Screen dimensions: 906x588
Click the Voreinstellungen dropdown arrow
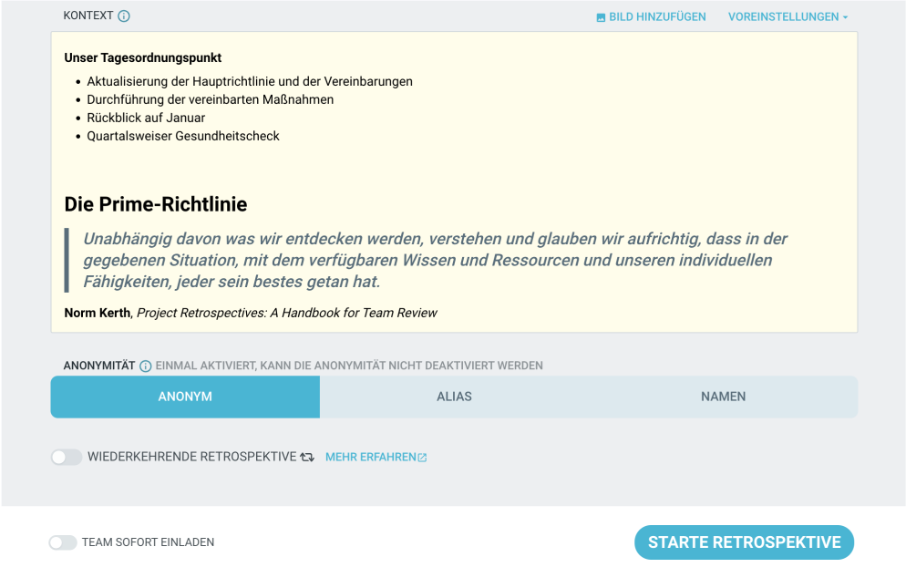[x=845, y=17]
